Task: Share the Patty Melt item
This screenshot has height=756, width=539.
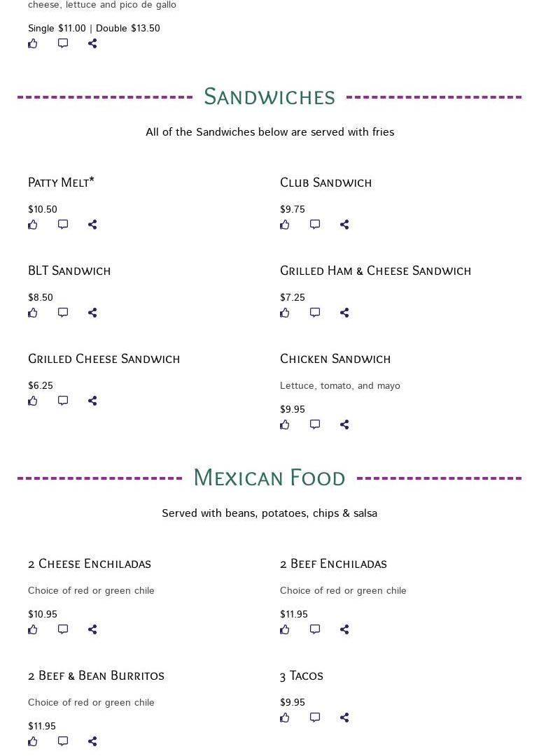Action: point(92,224)
